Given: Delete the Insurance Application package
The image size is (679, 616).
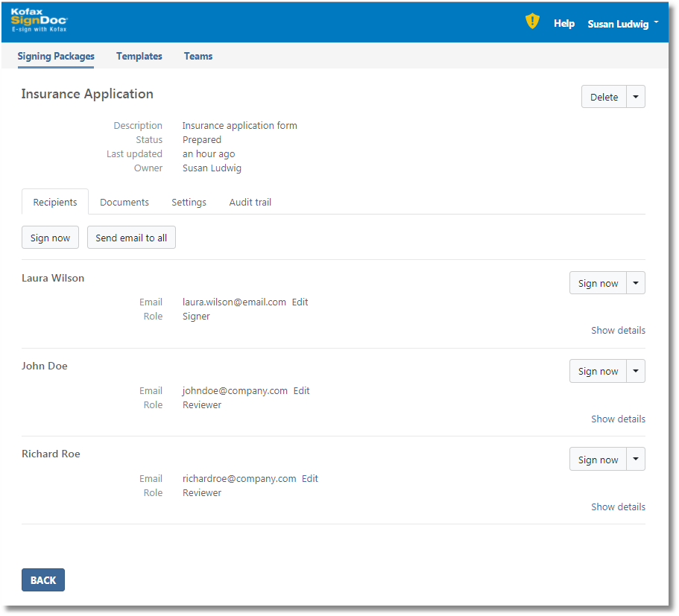Looking at the screenshot, I should pyautogui.click(x=604, y=97).
